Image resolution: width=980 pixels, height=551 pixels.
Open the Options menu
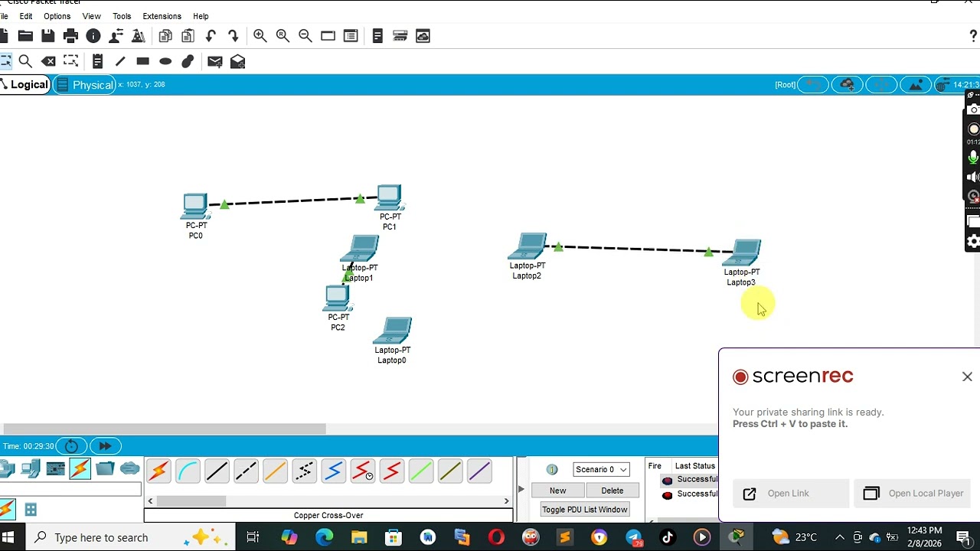57,16
